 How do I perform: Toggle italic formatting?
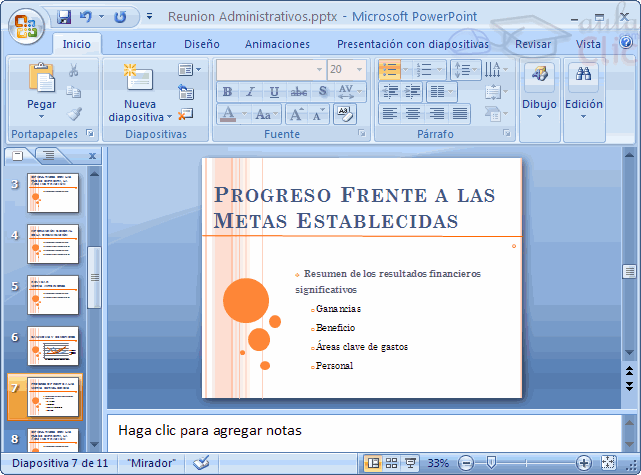251,92
